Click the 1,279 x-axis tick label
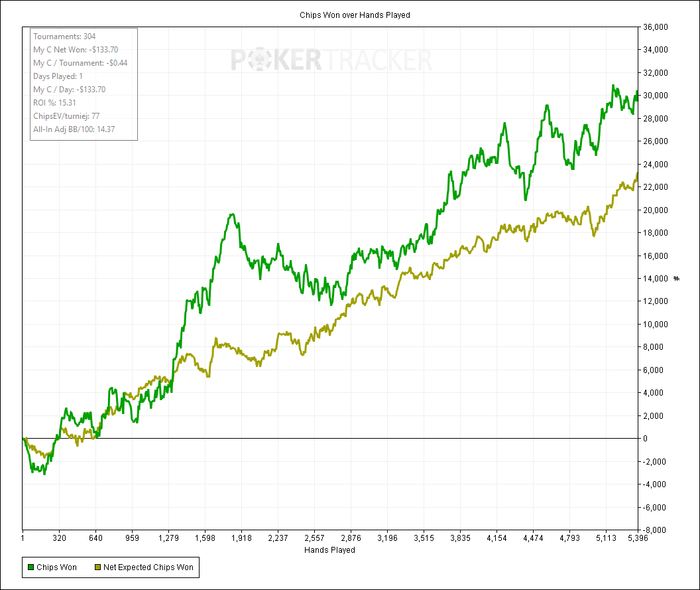700x590 pixels. tap(168, 538)
